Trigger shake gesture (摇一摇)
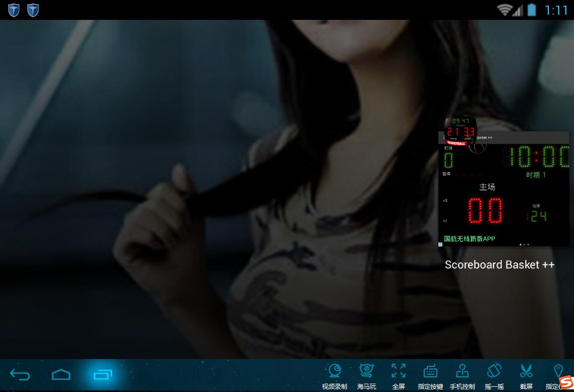This screenshot has width=574, height=392. click(x=494, y=377)
